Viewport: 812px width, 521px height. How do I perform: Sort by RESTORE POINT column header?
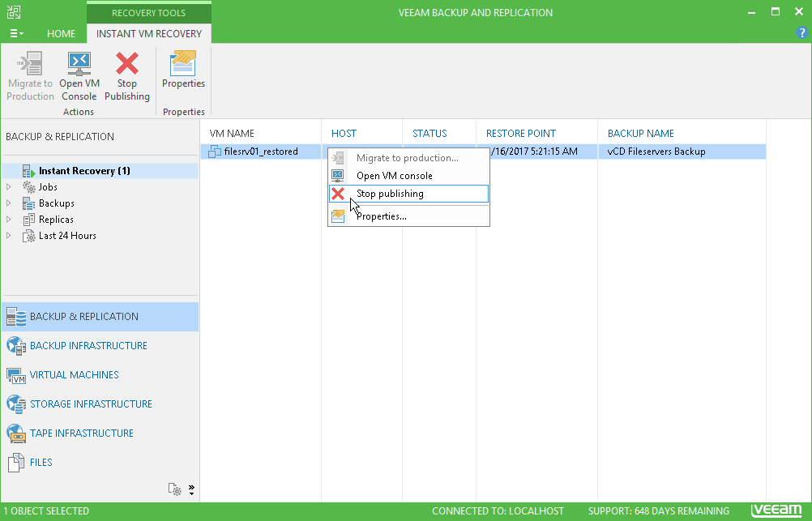pos(520,133)
